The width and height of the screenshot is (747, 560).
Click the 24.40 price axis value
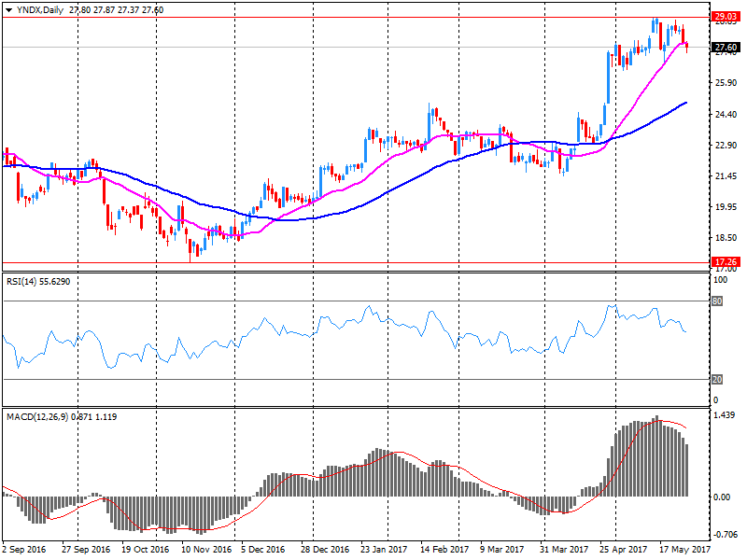click(x=726, y=114)
